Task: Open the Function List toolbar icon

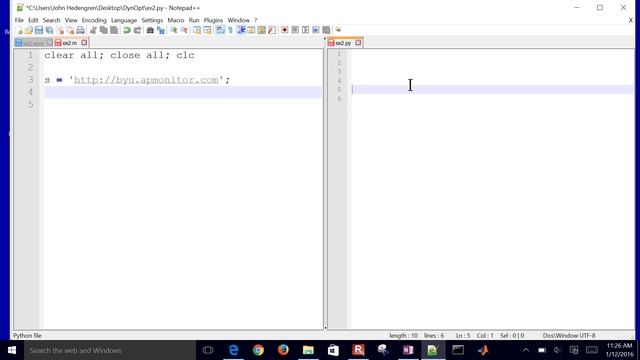Action: 272,30
